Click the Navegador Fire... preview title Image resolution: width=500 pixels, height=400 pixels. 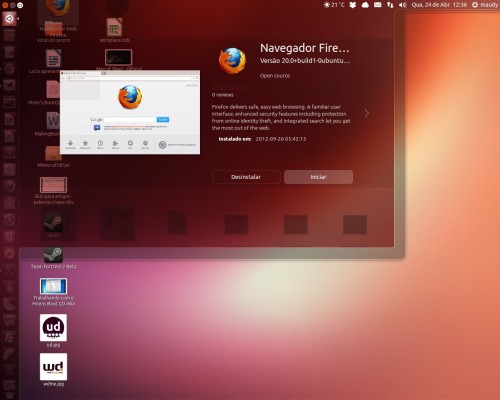pyautogui.click(x=305, y=48)
